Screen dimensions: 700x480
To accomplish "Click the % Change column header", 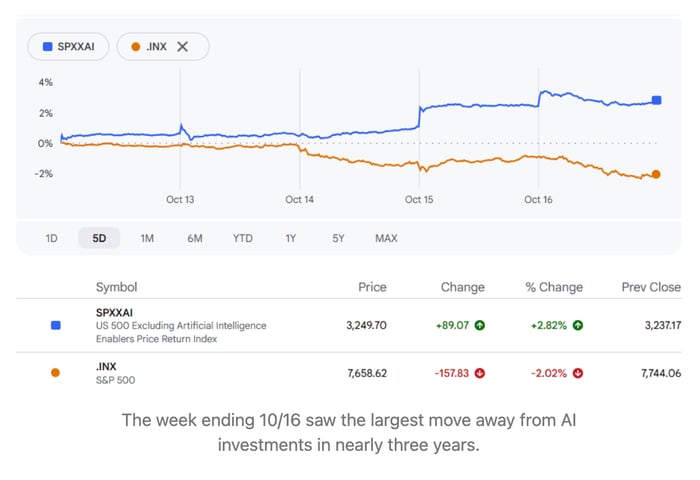I will [x=554, y=287].
